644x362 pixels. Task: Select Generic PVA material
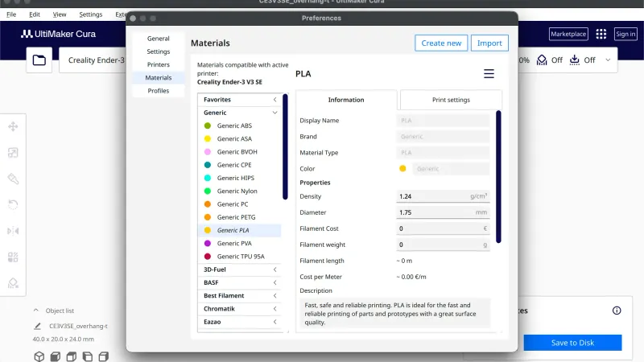[x=239, y=244]
